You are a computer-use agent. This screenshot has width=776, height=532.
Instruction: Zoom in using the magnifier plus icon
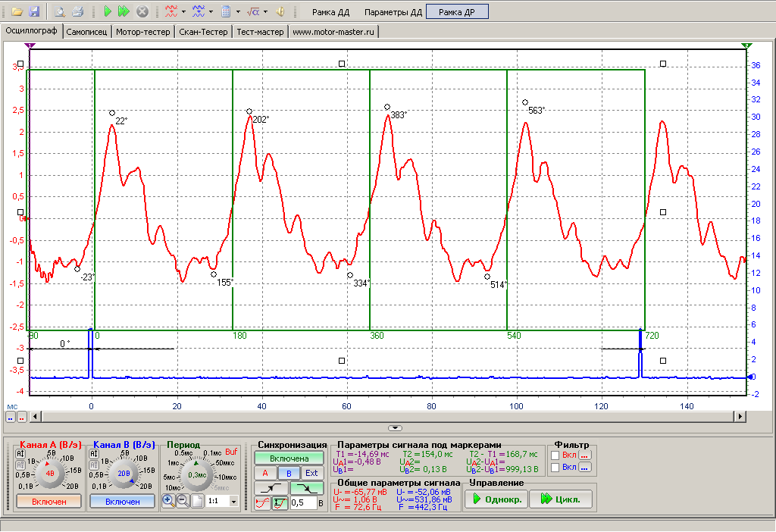(168, 501)
